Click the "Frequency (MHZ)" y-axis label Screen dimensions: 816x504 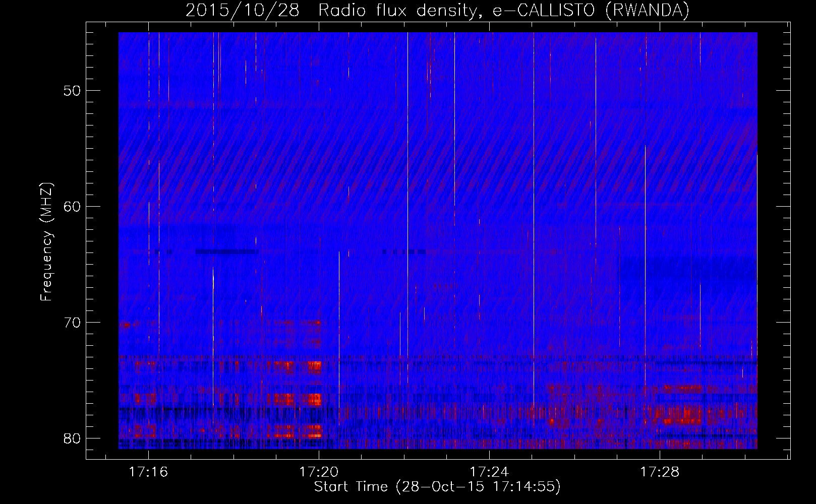46,242
